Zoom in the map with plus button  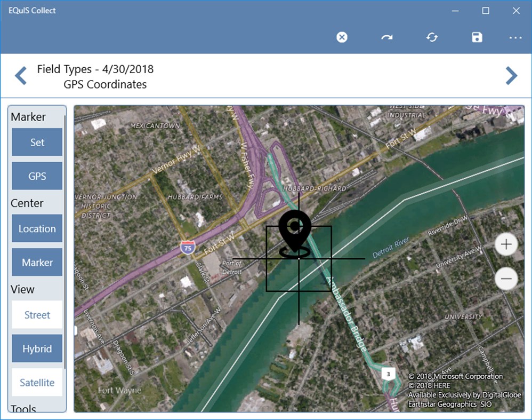pyautogui.click(x=506, y=244)
